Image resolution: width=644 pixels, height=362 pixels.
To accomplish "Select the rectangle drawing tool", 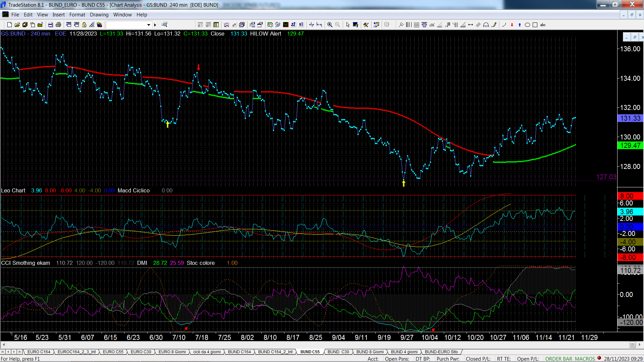I will pyautogui.click(x=535, y=25).
